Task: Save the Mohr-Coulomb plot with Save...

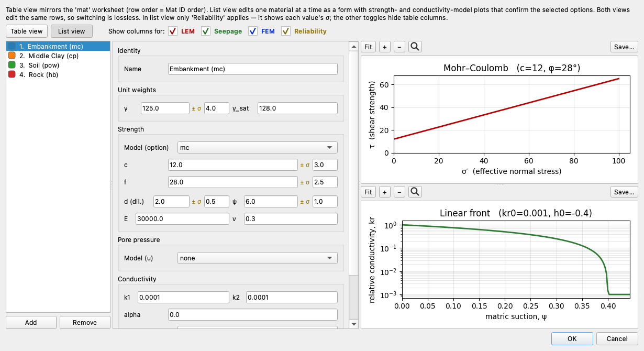Action: pyautogui.click(x=624, y=47)
